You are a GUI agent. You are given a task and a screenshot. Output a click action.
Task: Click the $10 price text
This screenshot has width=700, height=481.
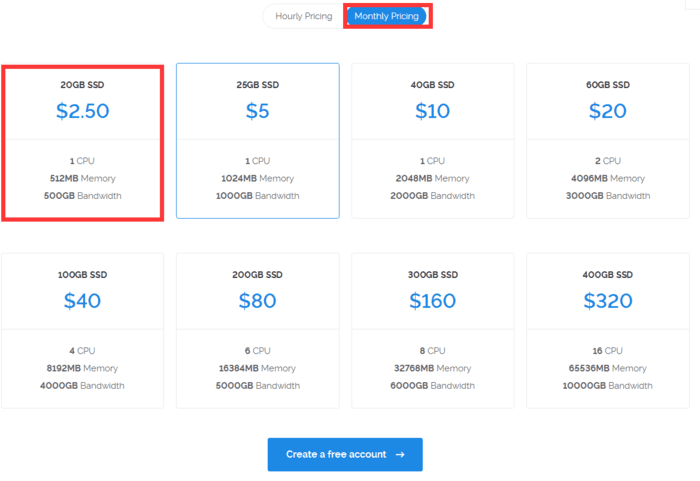433,111
